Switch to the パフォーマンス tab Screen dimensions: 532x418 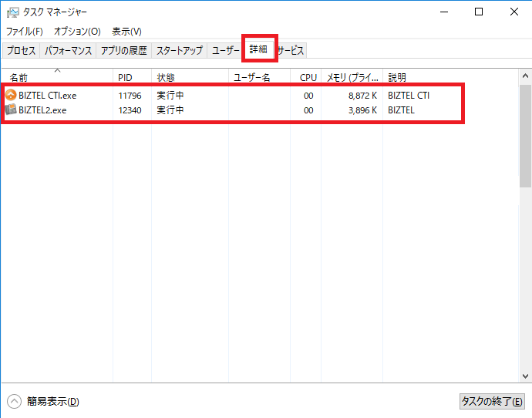click(x=68, y=51)
